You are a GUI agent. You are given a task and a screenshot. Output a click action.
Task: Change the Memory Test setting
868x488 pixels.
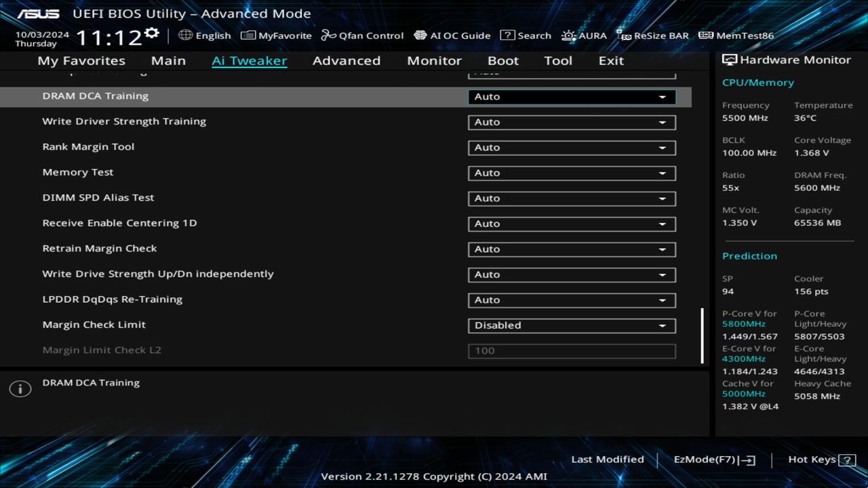[x=572, y=173]
